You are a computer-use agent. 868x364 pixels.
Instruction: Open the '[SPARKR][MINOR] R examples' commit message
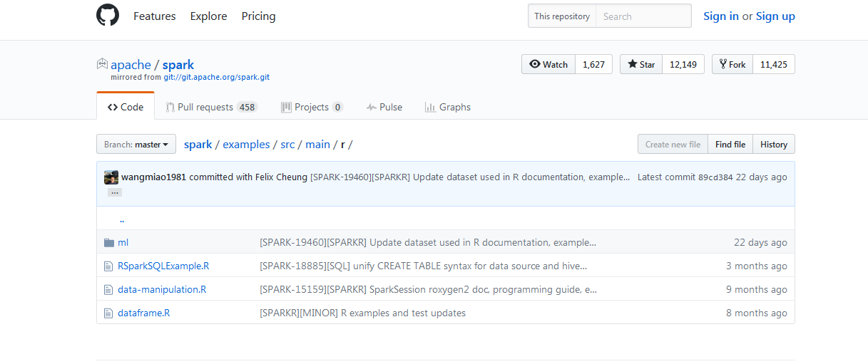(362, 313)
